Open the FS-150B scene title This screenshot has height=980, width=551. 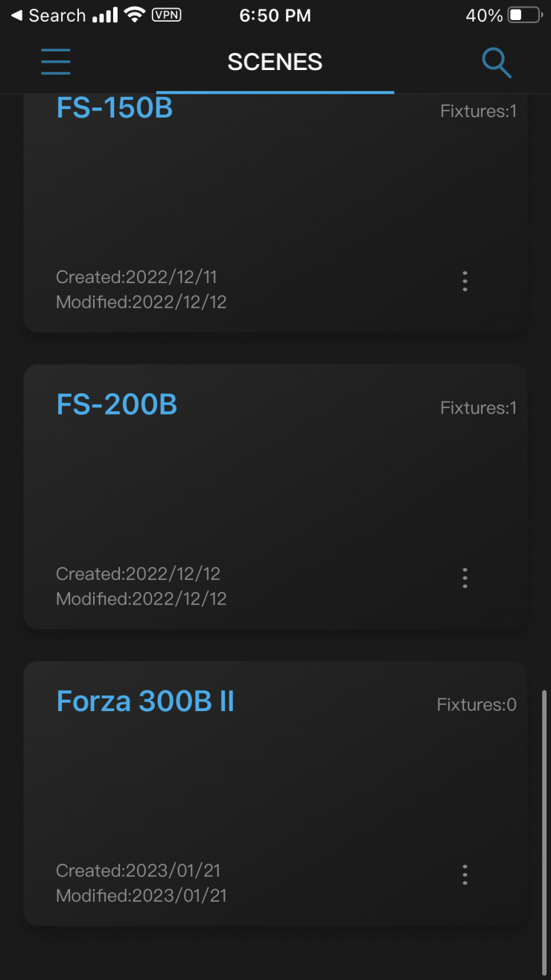tap(115, 109)
